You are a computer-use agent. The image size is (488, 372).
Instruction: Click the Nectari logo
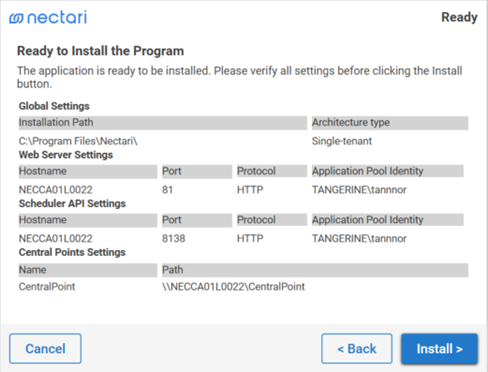[48, 17]
